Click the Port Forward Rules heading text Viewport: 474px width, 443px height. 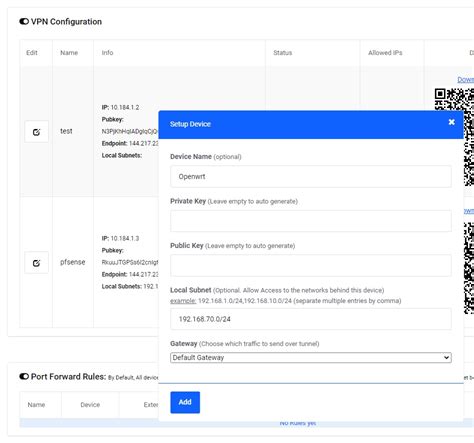point(68,376)
